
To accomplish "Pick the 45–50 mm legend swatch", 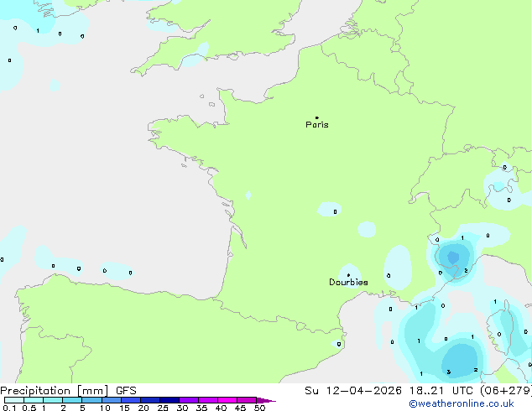I will 247,400.
